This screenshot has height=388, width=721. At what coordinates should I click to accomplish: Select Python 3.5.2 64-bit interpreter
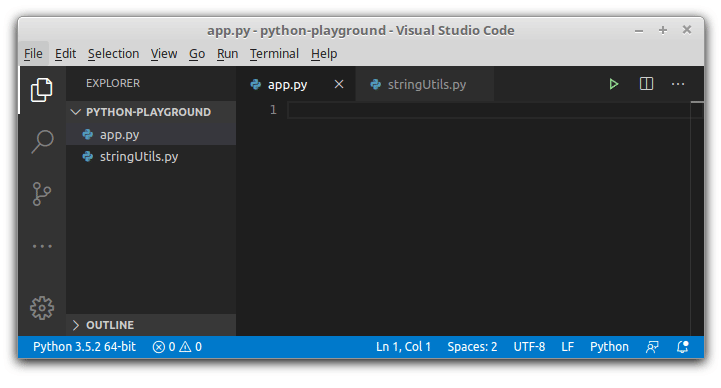click(x=84, y=347)
